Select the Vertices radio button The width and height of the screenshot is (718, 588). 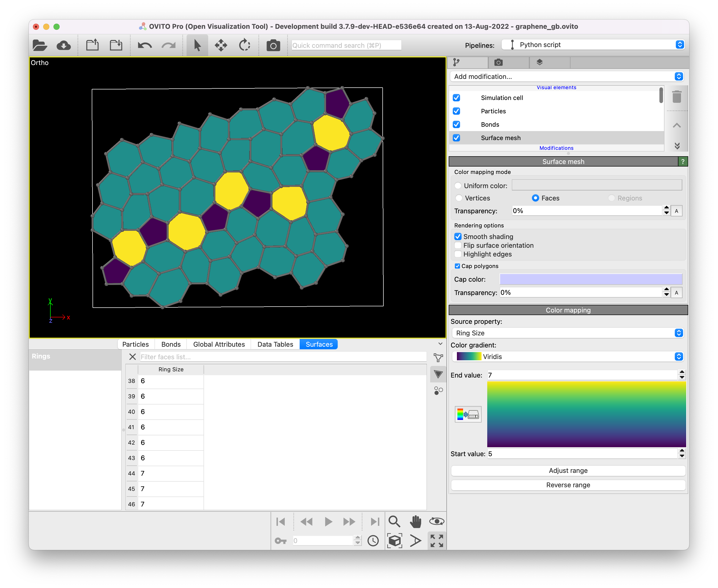point(459,198)
